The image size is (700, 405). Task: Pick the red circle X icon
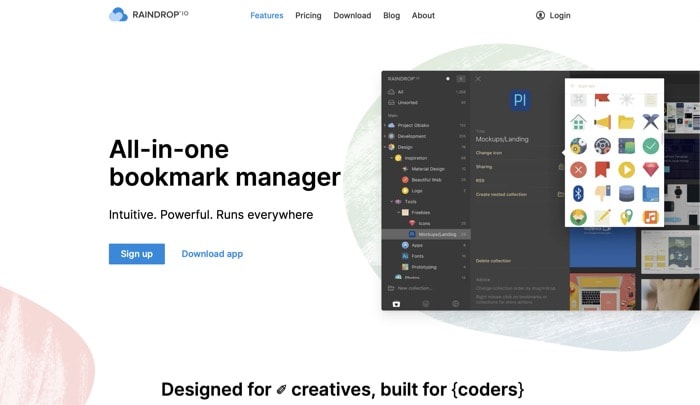[x=578, y=170]
